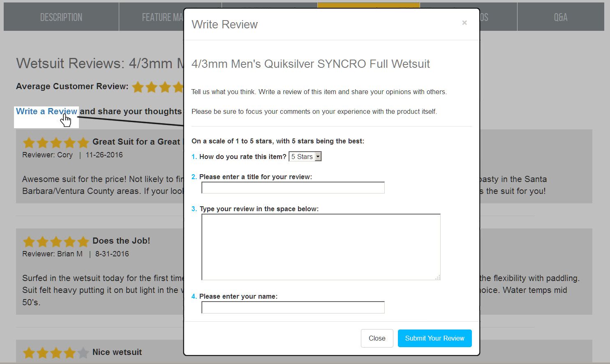Open the star rating dropdown
Image resolution: width=610 pixels, height=364 pixels.
(305, 157)
